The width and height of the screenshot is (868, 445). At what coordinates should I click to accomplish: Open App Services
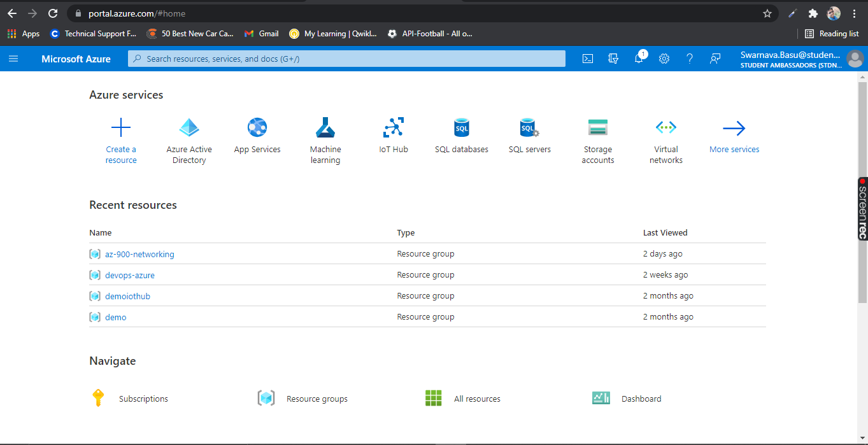pos(257,134)
